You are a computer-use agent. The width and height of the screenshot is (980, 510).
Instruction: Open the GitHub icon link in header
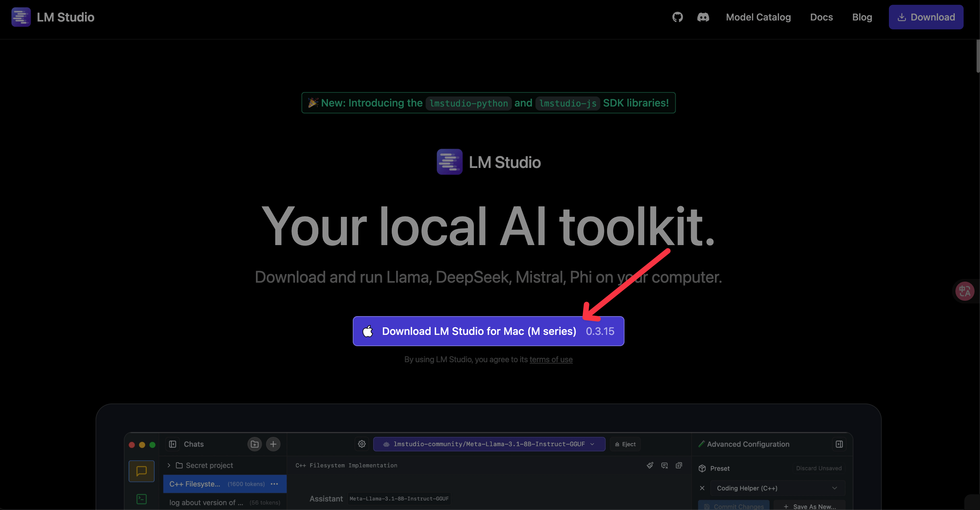tap(677, 17)
